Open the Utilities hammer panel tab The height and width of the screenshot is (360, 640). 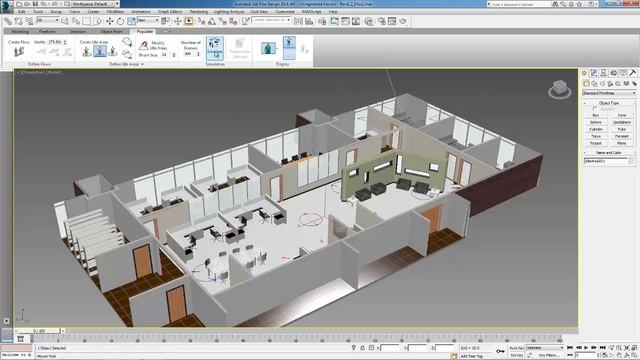pos(632,73)
